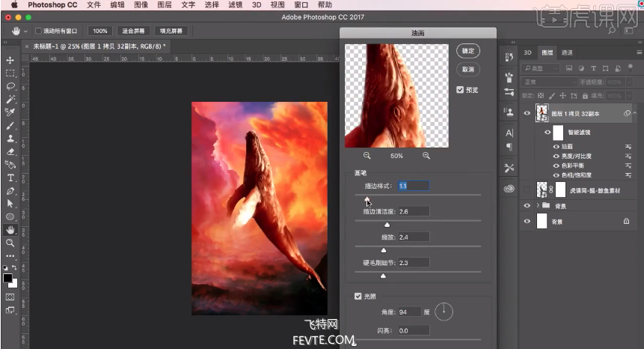
Task: Select the Pen tool
Action: click(x=10, y=191)
